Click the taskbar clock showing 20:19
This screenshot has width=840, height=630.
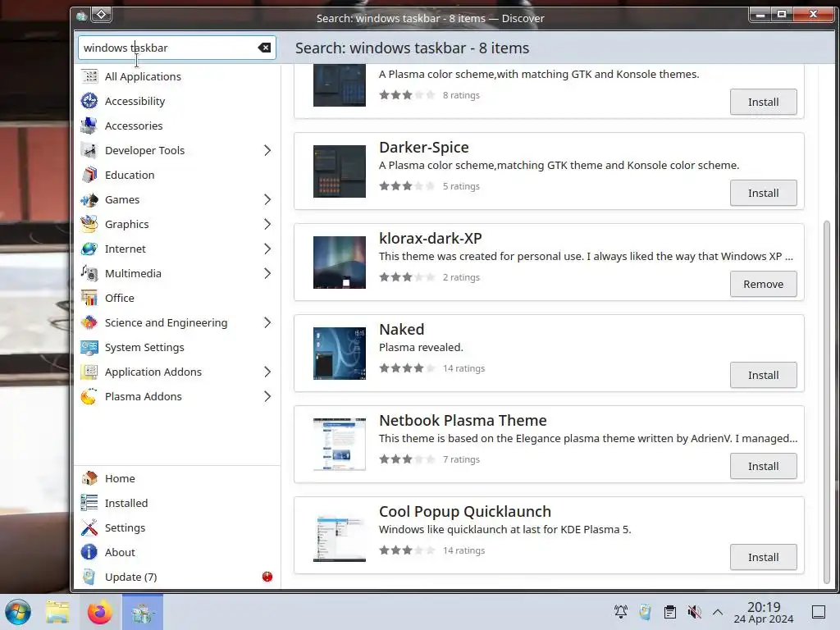point(764,612)
